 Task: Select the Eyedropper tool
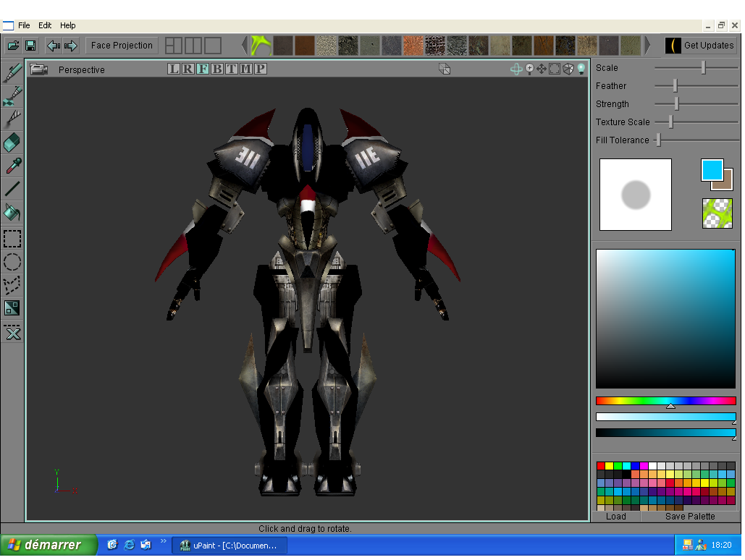12,166
